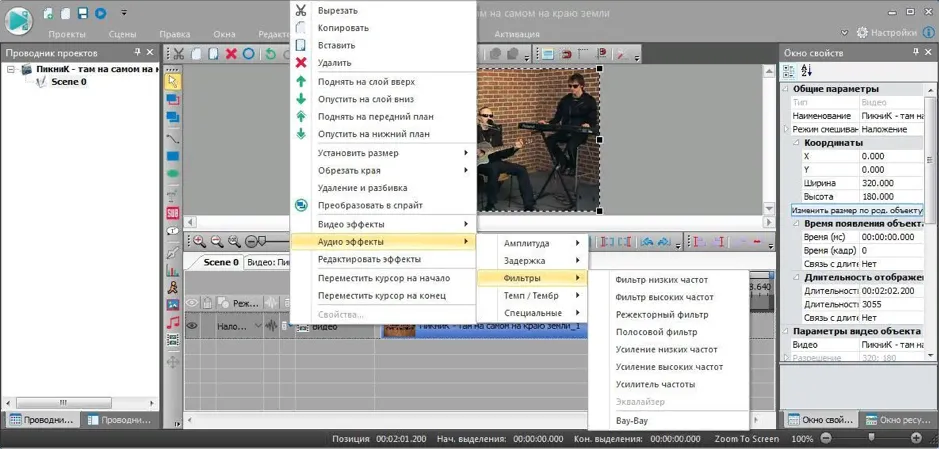Click the scissors Вырезать icon in context menu
Screen dimensions: 939x449
(301, 10)
